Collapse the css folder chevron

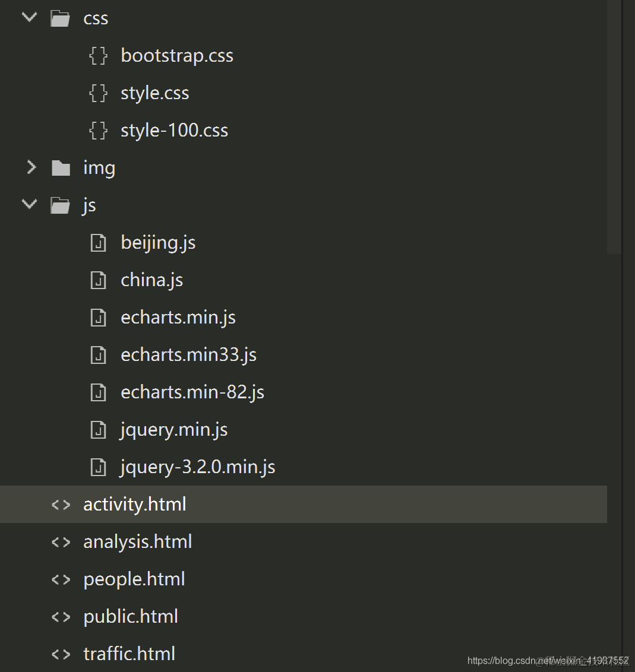pyautogui.click(x=29, y=17)
